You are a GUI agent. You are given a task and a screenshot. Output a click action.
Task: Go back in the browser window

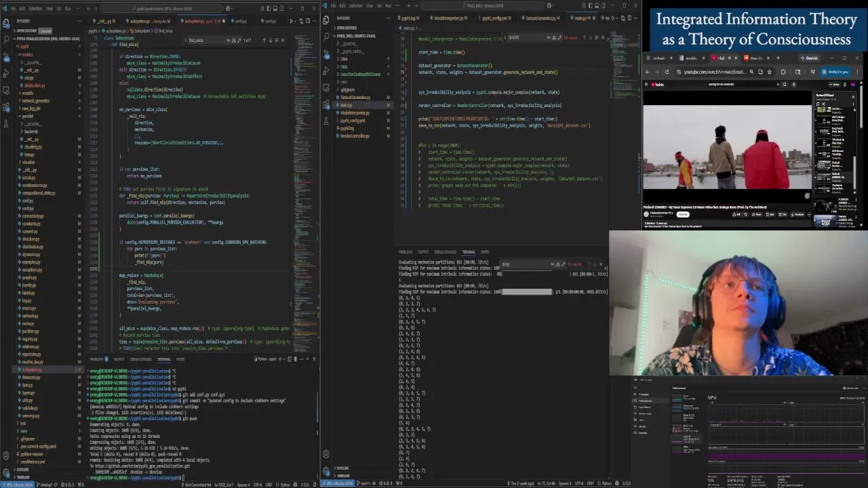648,72
